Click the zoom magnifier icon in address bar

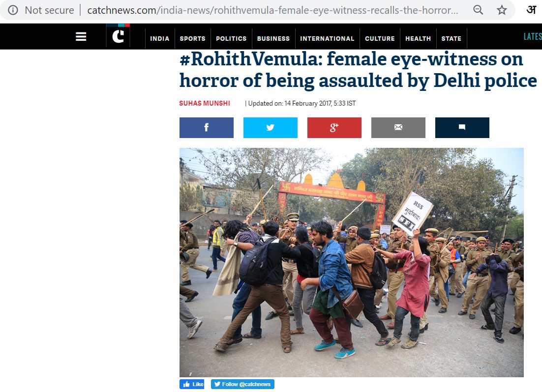coord(478,10)
